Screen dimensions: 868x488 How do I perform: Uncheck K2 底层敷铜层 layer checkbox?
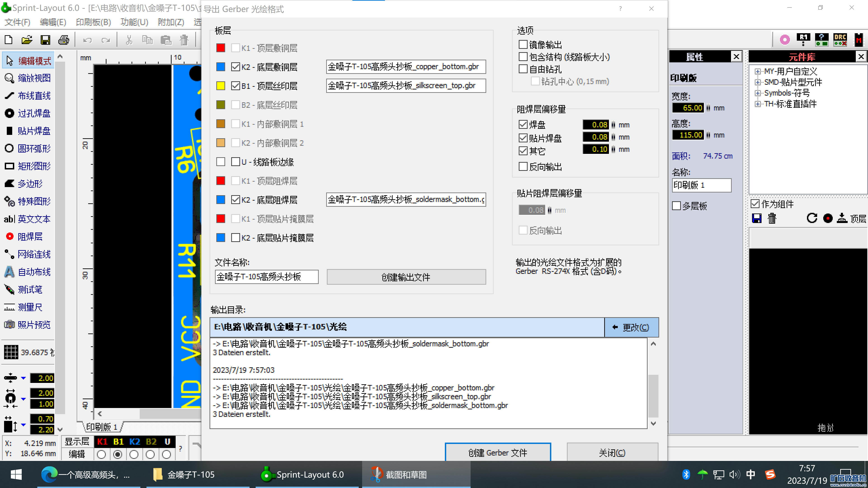point(236,67)
